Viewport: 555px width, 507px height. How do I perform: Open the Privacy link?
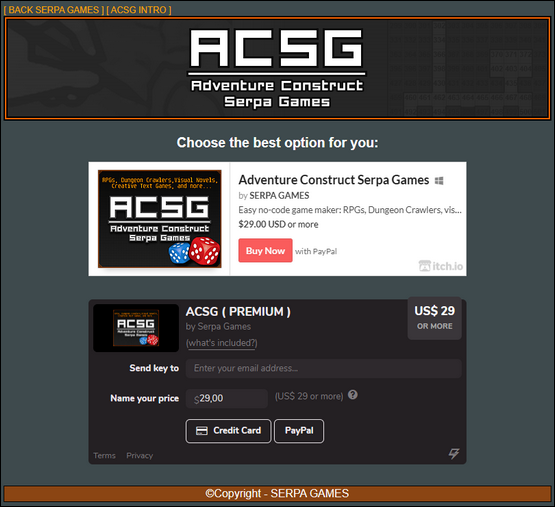[139, 455]
